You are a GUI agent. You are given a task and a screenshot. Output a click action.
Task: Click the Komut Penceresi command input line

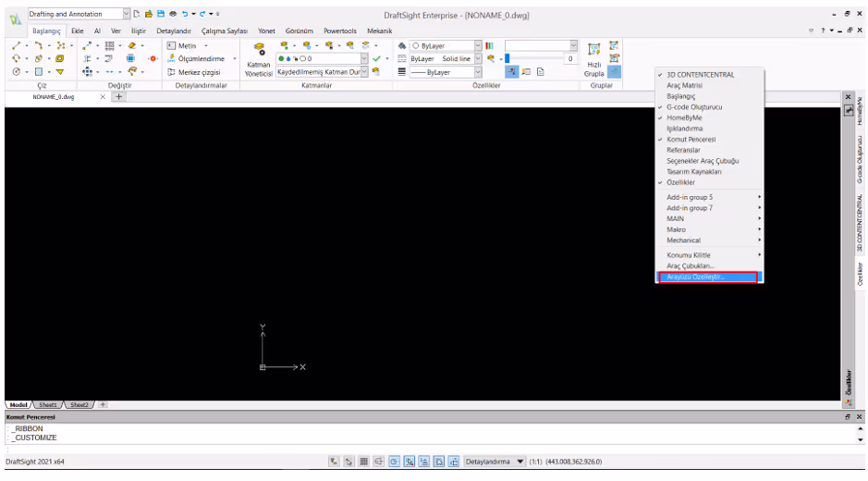pyautogui.click(x=432, y=449)
